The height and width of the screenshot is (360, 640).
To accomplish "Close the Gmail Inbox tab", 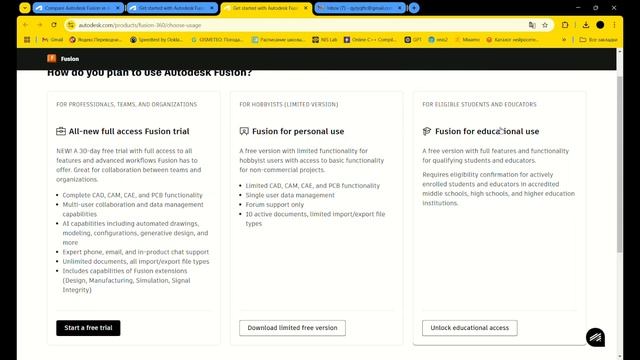I will 400,8.
